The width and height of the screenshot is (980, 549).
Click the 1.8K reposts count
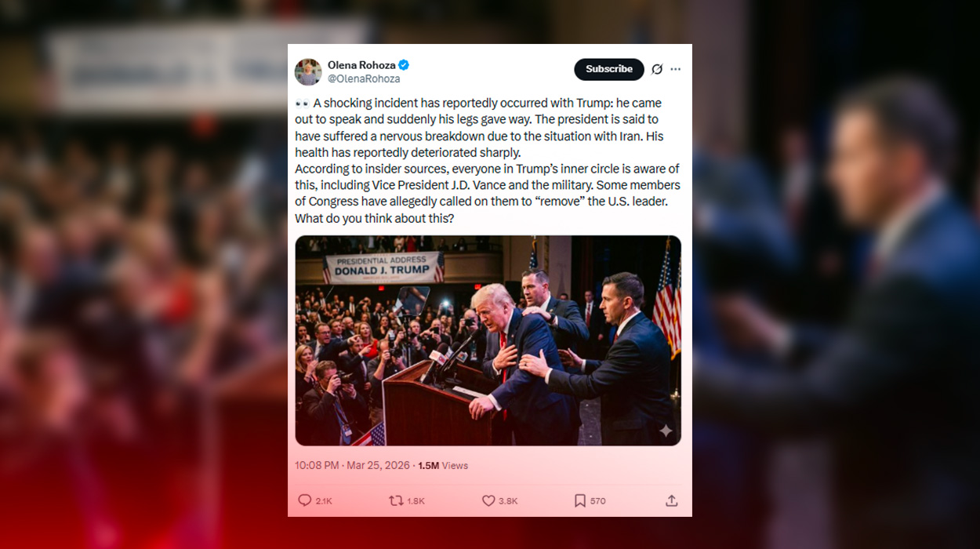point(416,501)
